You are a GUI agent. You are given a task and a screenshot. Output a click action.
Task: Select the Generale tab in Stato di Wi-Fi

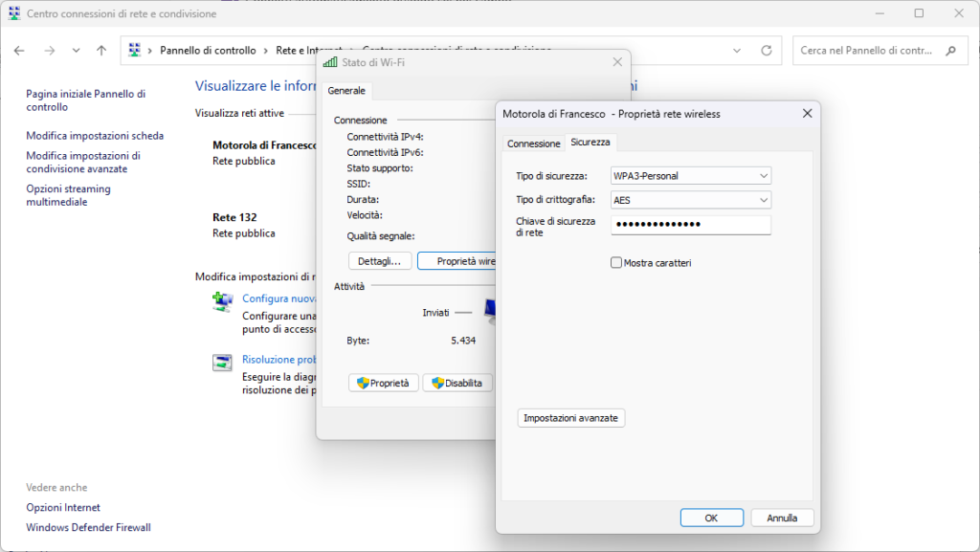pyautogui.click(x=346, y=91)
